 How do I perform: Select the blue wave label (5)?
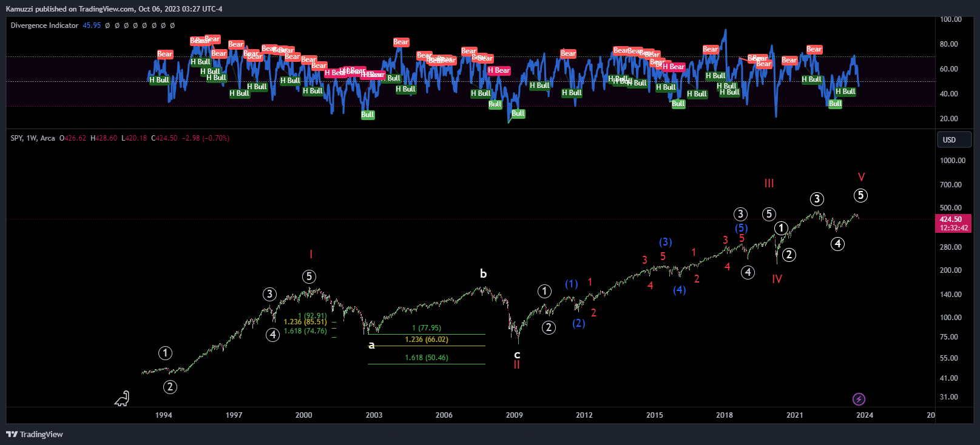(x=742, y=228)
